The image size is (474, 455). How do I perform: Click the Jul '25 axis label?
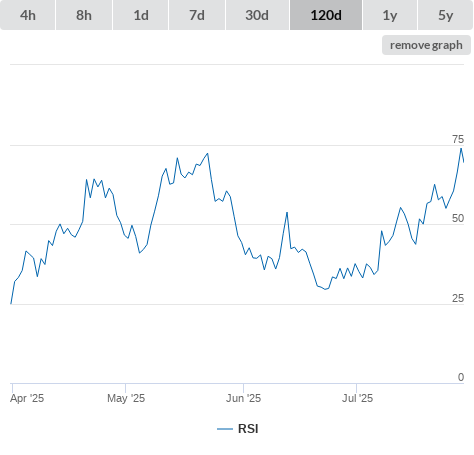(x=357, y=398)
